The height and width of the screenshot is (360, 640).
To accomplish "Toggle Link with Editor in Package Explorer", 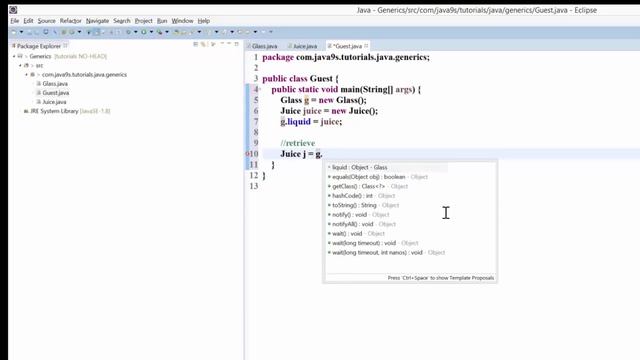I will (x=203, y=44).
